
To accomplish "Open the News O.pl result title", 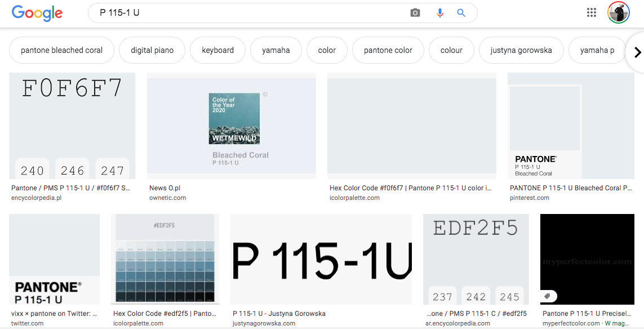I will [165, 188].
